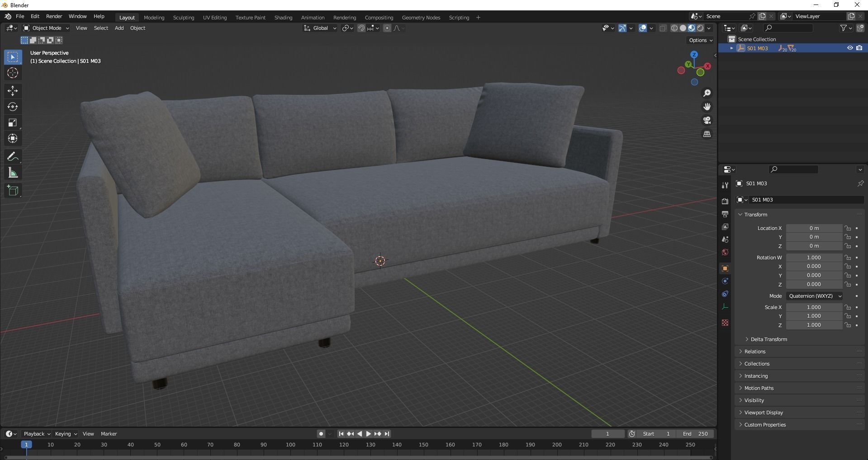Open the View Layer properties tab

coord(725,226)
